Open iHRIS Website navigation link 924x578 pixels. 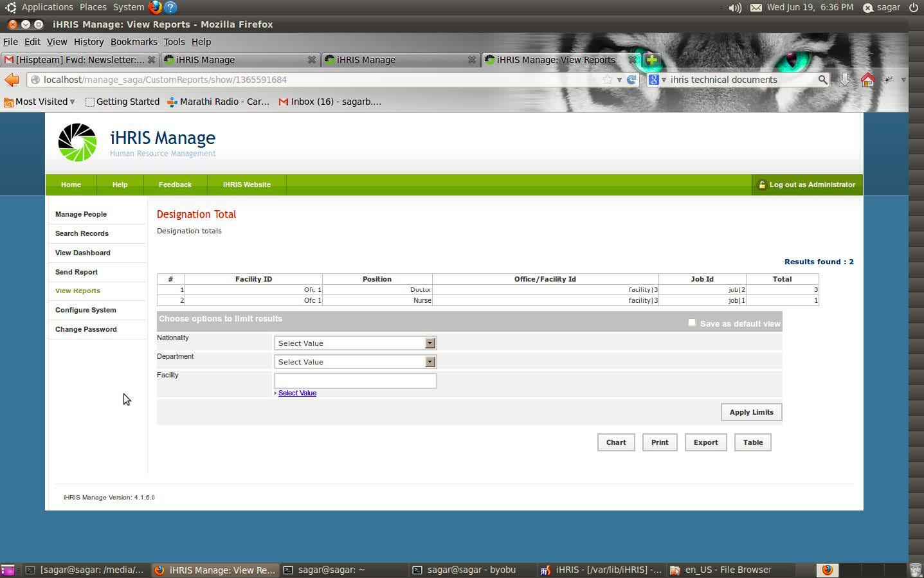tap(247, 185)
